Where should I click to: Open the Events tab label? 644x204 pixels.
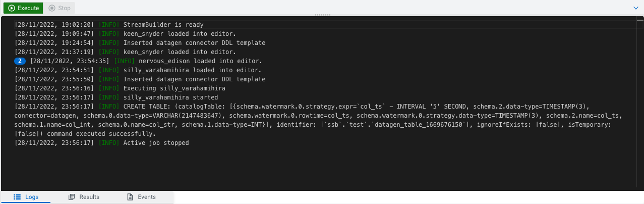coord(147,197)
